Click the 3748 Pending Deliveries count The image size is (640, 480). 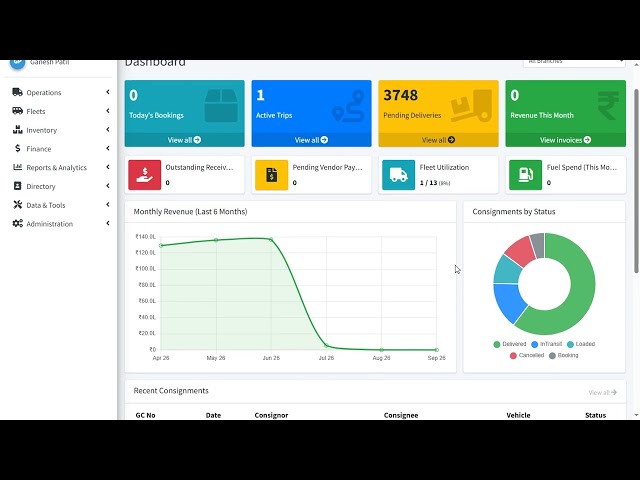(x=400, y=95)
